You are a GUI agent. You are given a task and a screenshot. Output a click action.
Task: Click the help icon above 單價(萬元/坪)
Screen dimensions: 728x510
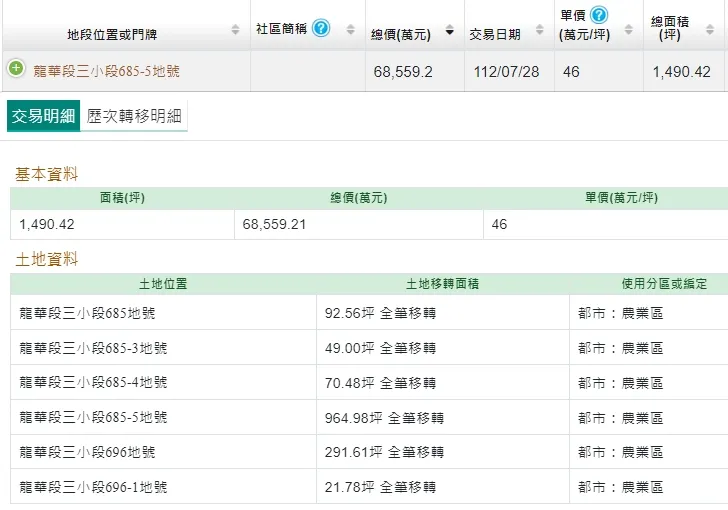[x=598, y=15]
